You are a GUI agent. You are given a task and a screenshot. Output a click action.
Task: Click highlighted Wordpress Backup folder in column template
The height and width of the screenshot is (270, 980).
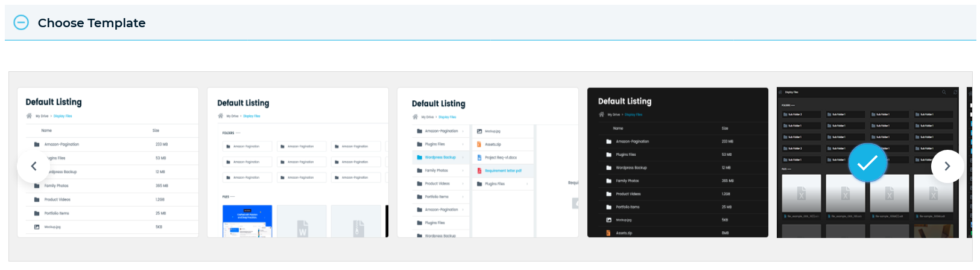[x=441, y=158]
